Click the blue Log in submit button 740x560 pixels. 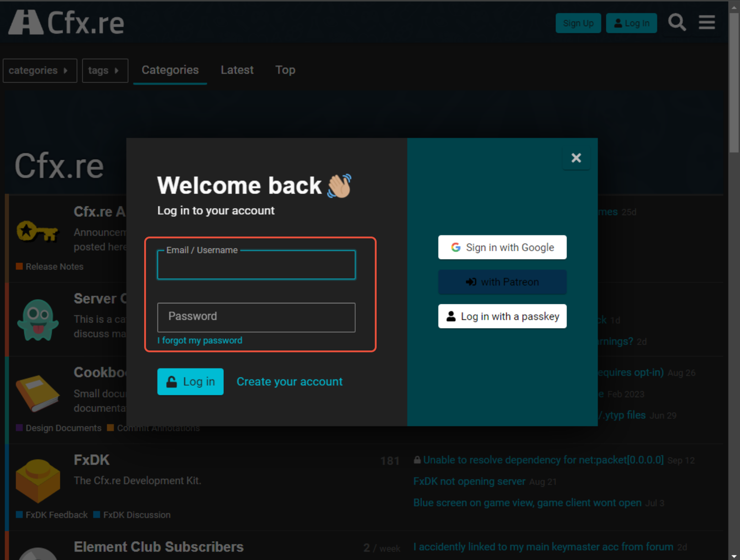click(190, 382)
